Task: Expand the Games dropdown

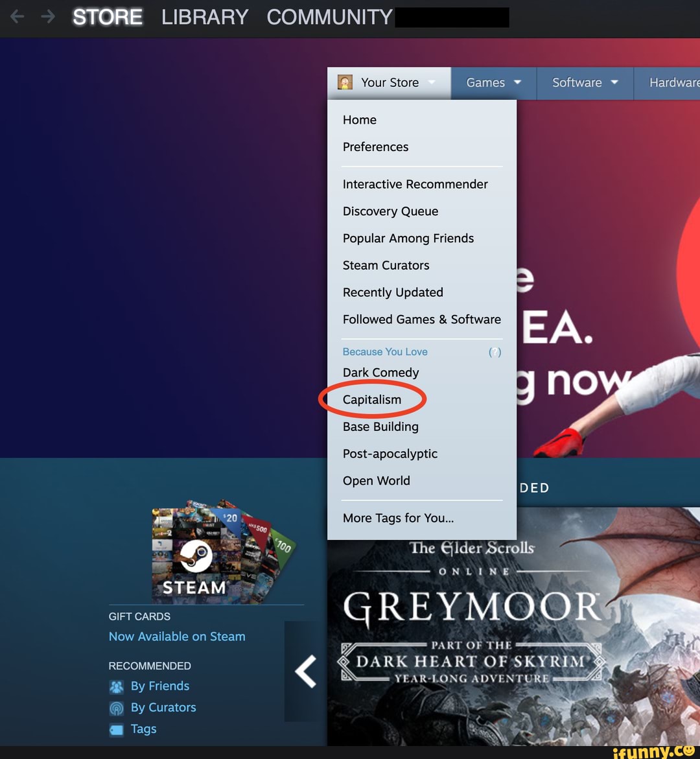Action: coord(493,82)
